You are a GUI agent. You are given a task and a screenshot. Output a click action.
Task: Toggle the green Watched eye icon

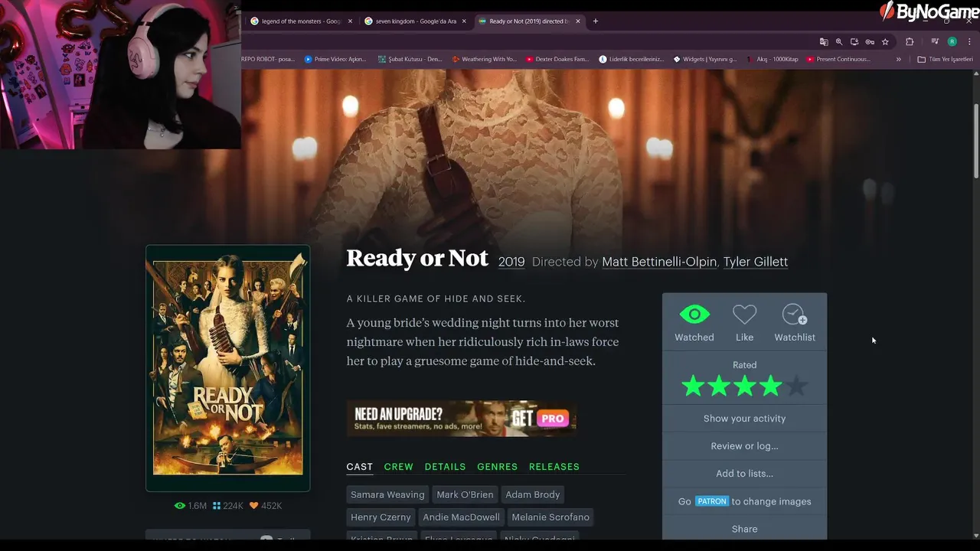coord(694,315)
